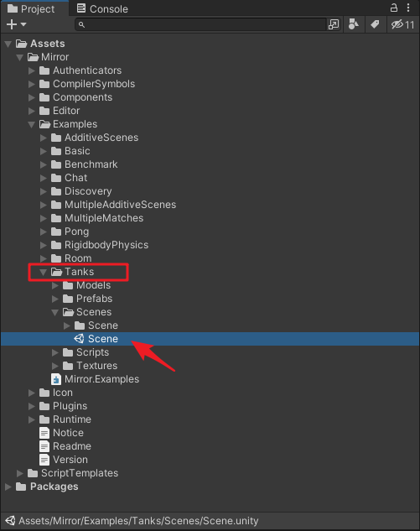Click the Version text file icon
Viewport: 420px width, 531px height.
(44, 460)
